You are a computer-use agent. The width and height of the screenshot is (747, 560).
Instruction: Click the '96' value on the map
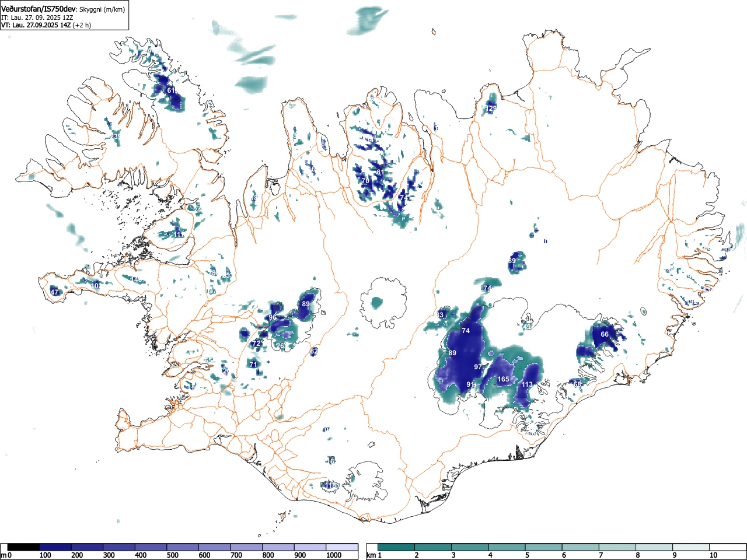pos(273,317)
